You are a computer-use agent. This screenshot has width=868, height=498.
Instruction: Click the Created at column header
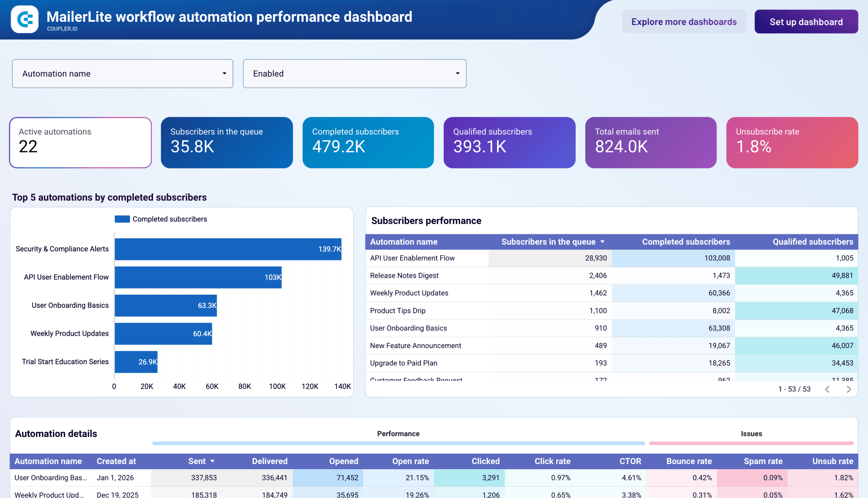(x=116, y=461)
